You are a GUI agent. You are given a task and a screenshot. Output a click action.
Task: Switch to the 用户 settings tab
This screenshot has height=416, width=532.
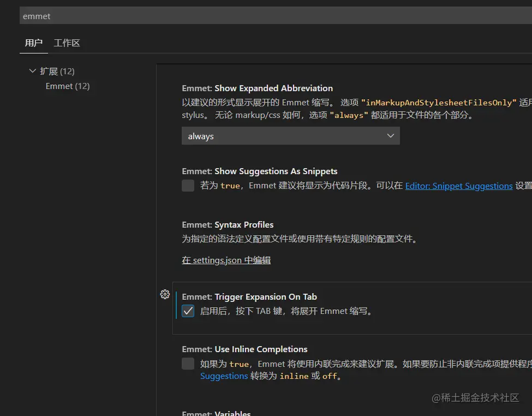coord(34,43)
